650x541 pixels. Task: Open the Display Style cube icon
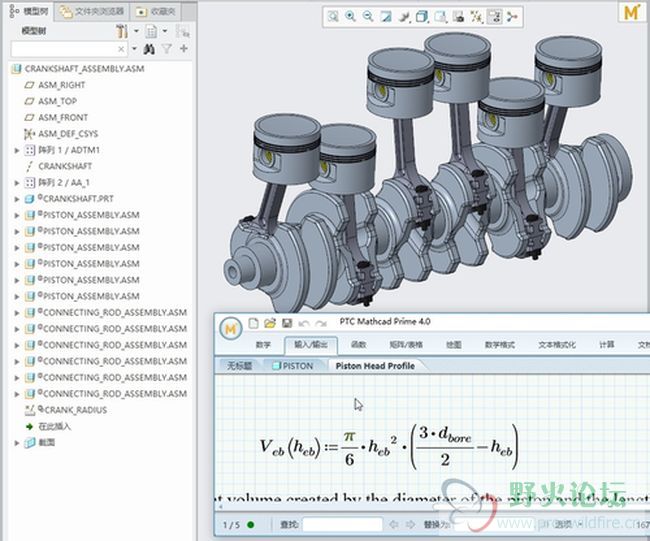422,17
